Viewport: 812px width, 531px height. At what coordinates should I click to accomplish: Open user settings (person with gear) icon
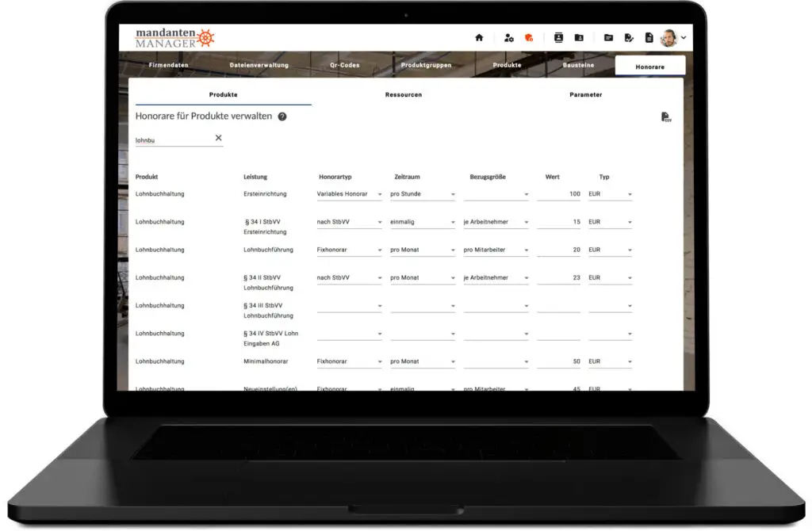(x=508, y=37)
